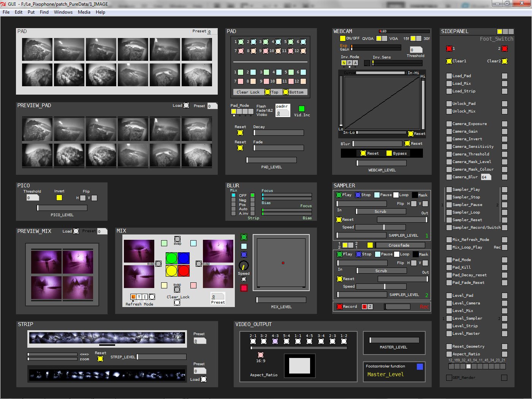The image size is (532, 399).
Task: Click sampler 2 Play button
Action: [340, 254]
